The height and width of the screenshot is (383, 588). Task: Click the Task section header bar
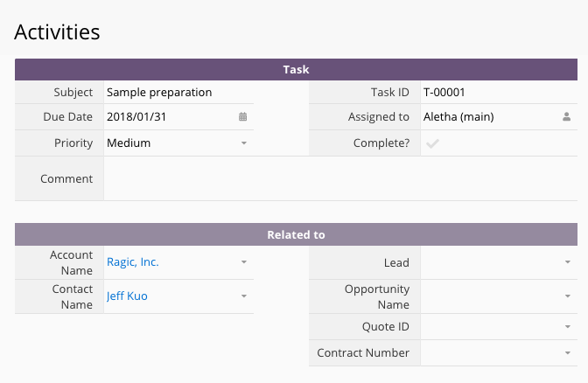click(x=296, y=69)
